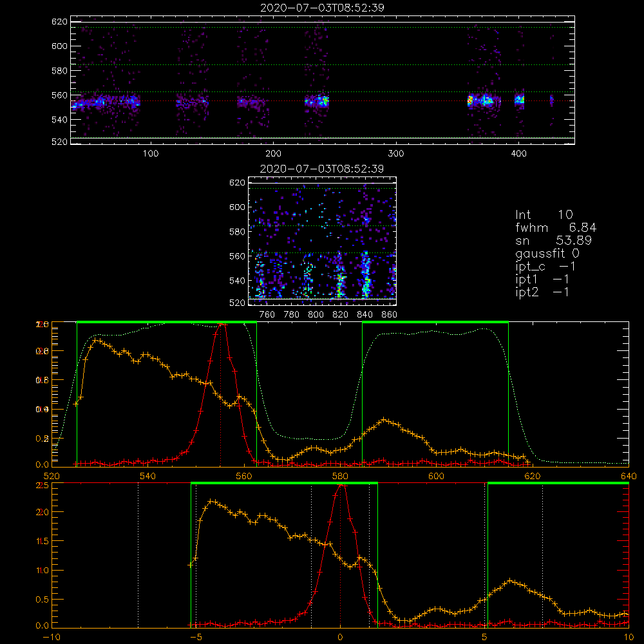
Task: Click the thick green bar above the bottom plot's right region
Action: tap(558, 483)
